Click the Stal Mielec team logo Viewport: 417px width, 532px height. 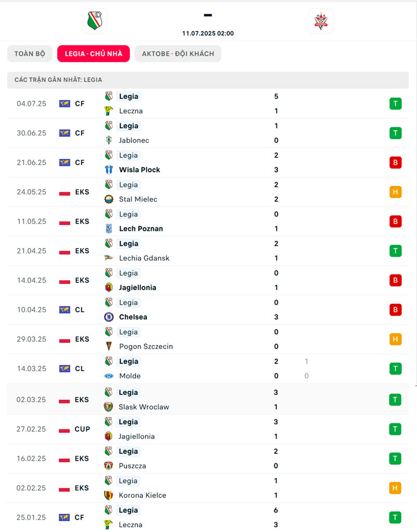pyautogui.click(x=108, y=199)
